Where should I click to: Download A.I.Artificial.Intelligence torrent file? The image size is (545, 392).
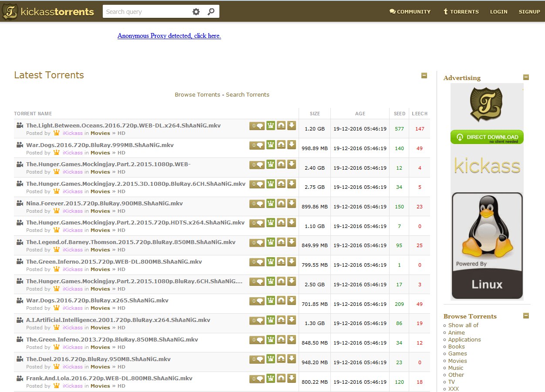[292, 320]
